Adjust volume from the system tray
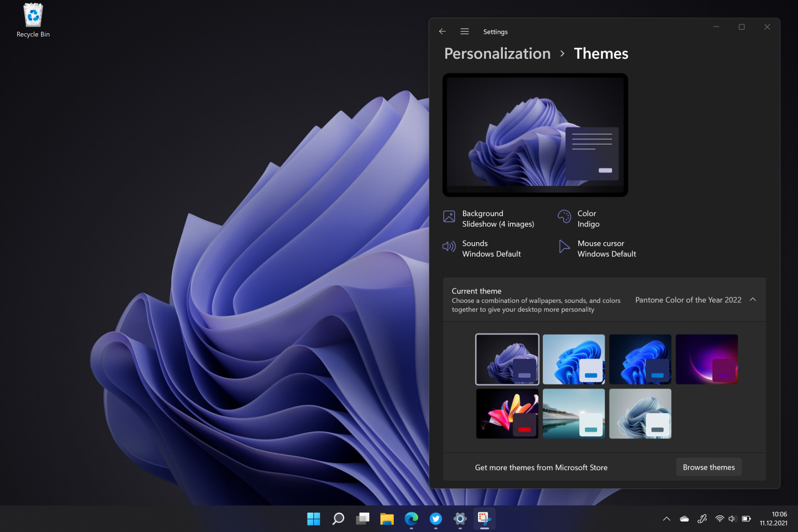Screen dimensions: 798x532 (x=732, y=518)
